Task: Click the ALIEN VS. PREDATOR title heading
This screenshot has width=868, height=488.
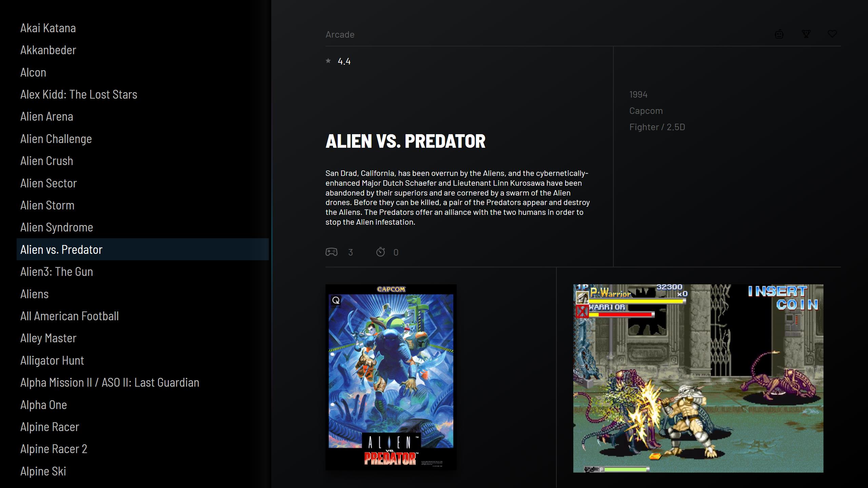Action: tap(406, 141)
